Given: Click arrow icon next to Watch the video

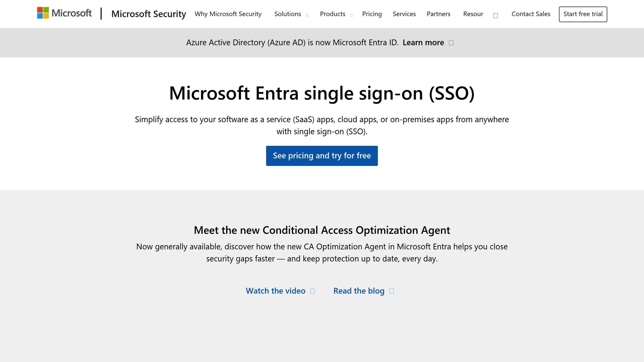Looking at the screenshot, I should click(312, 291).
